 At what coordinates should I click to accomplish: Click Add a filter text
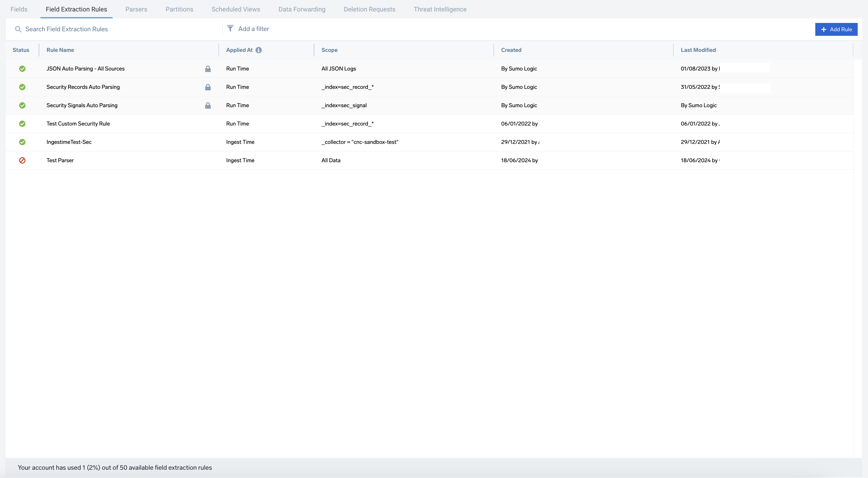(x=254, y=29)
